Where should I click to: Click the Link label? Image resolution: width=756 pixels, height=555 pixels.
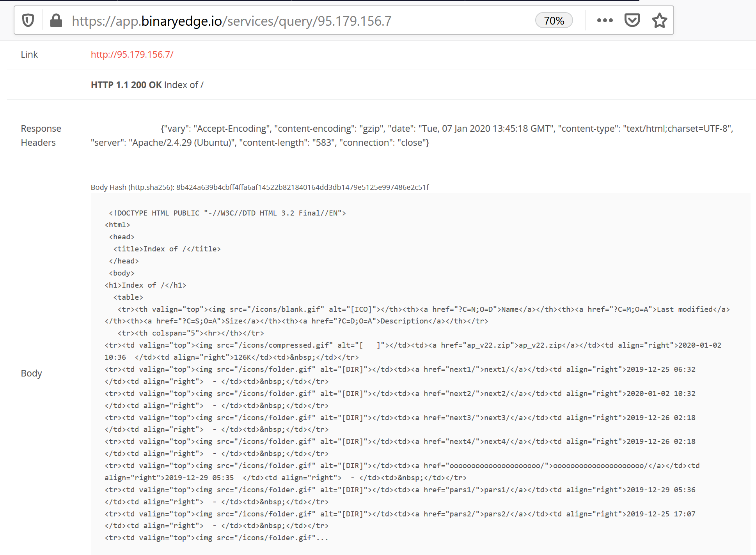29,55
